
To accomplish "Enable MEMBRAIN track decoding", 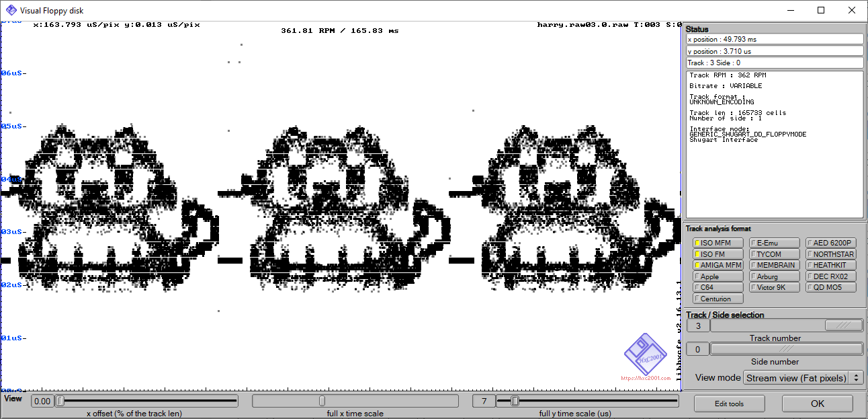I will click(774, 265).
